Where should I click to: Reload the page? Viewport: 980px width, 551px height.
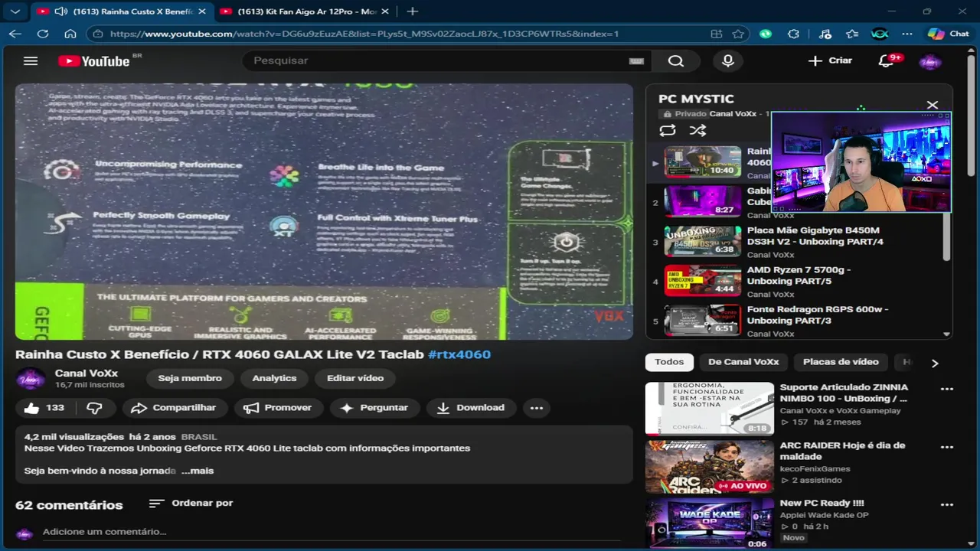point(43,34)
